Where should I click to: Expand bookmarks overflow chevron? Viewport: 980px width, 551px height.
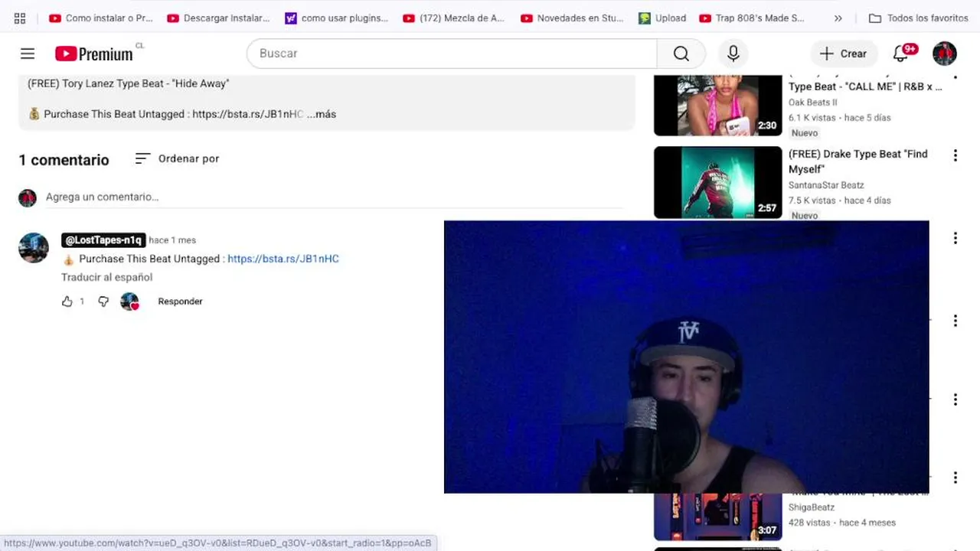838,18
